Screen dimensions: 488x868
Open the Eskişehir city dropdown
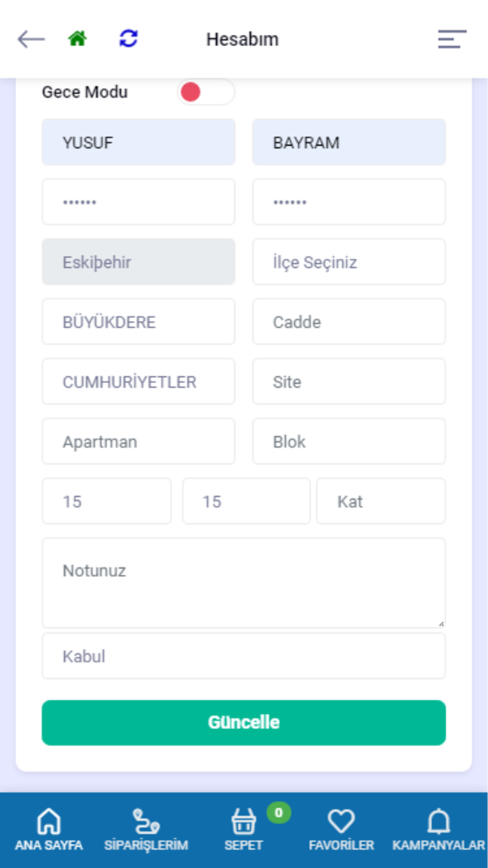coord(138,262)
